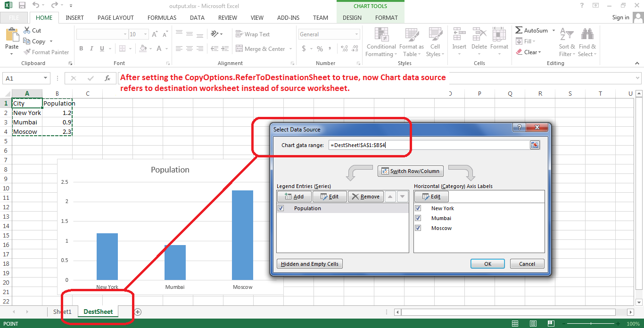Click the collapse dialog icon beside data range
This screenshot has width=644, height=328.
534,145
